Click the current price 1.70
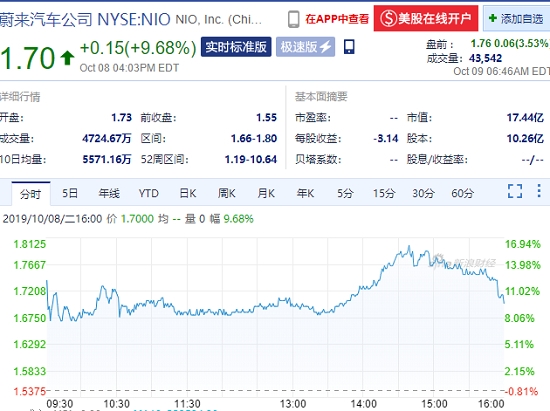This screenshot has height=411, width=550. (27, 58)
